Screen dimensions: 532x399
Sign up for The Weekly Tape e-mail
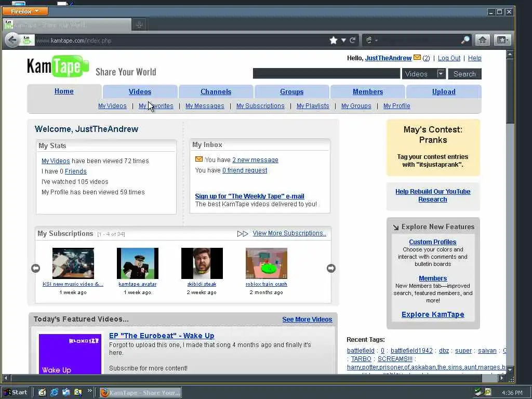pyautogui.click(x=249, y=196)
